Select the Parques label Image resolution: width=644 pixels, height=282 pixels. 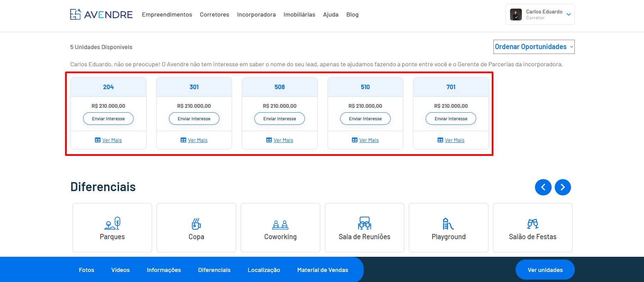coord(112,237)
